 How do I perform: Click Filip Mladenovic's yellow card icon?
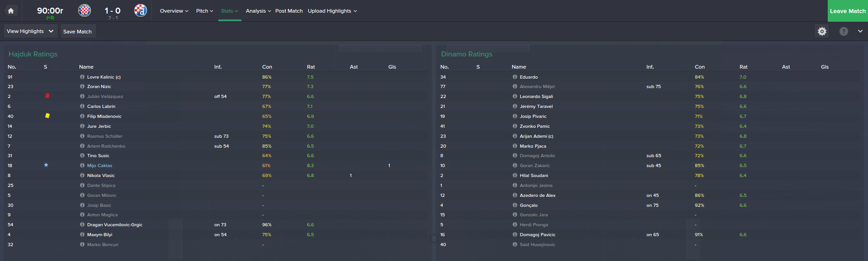47,116
